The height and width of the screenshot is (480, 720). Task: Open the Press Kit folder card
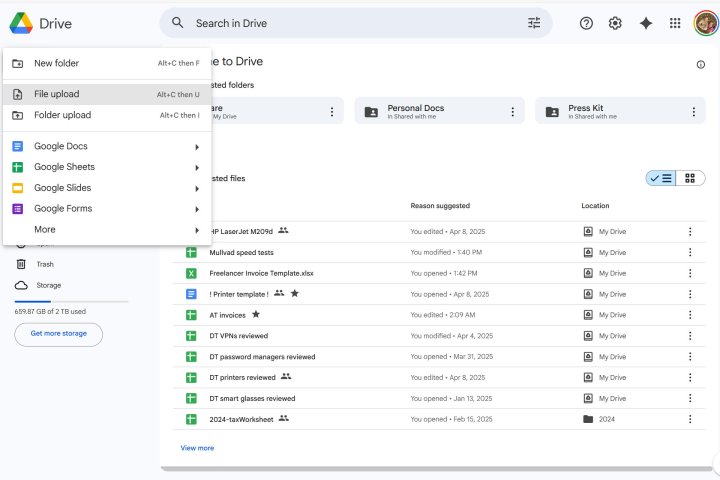pyautogui.click(x=620, y=111)
